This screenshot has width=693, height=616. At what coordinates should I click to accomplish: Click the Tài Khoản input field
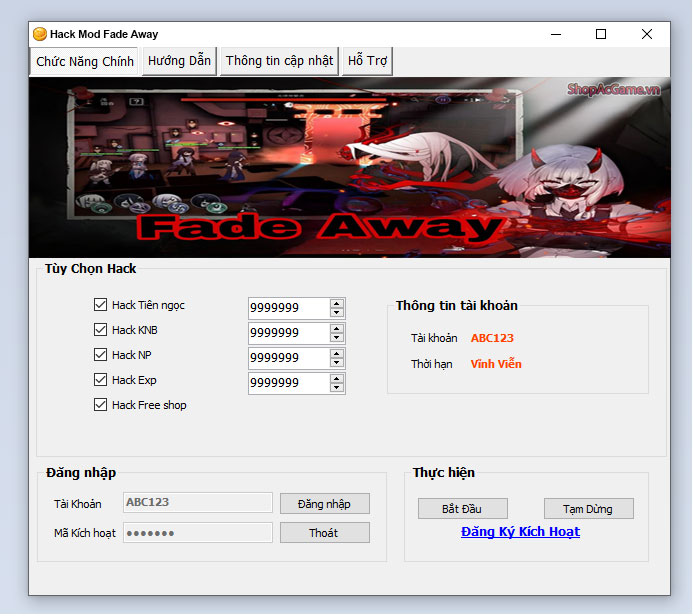click(198, 502)
